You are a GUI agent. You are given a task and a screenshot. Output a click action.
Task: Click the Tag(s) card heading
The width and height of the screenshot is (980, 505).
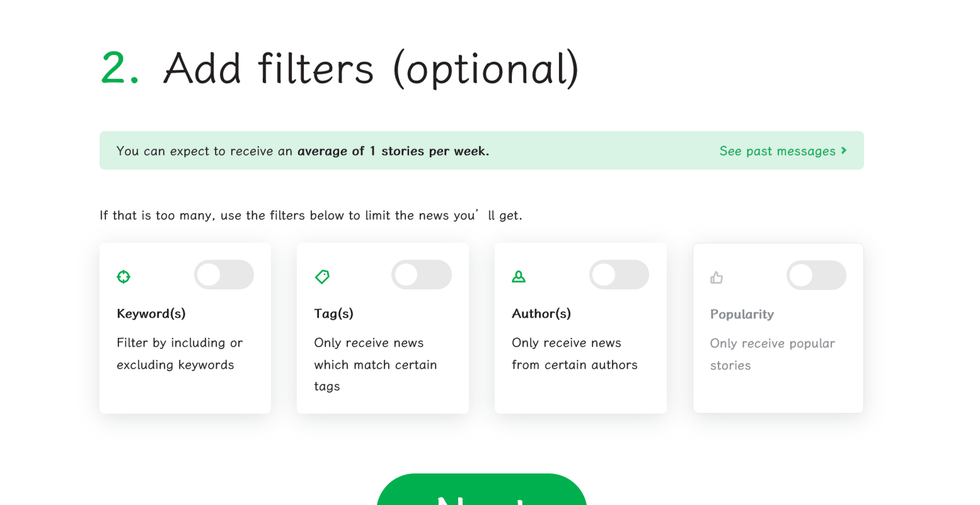(334, 314)
